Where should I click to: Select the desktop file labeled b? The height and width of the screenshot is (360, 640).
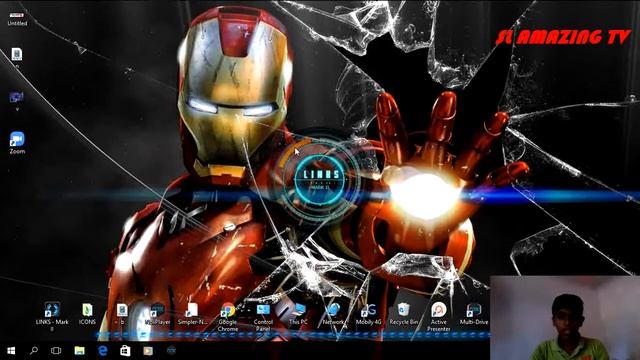tap(122, 313)
